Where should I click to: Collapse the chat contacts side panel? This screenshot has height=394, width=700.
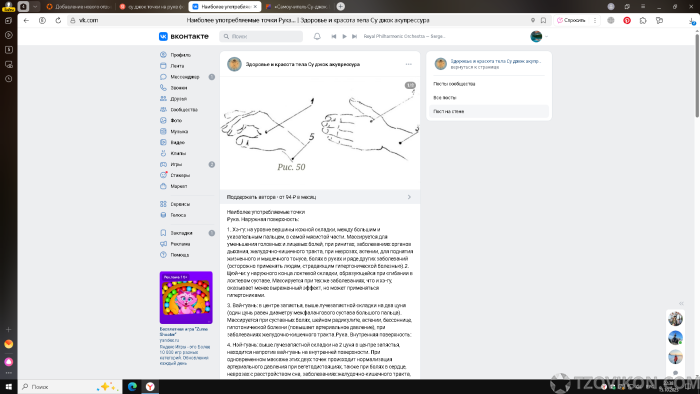(681, 303)
